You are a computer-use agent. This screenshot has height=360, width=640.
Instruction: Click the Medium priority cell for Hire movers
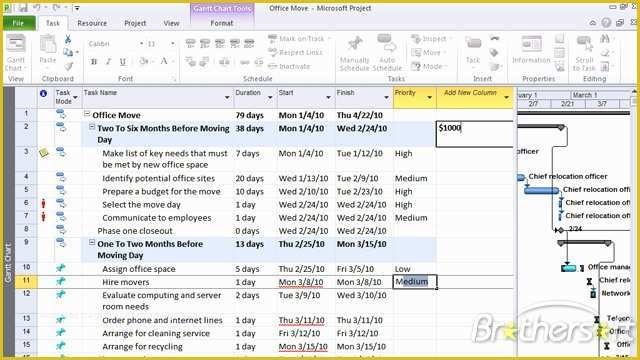(x=415, y=282)
